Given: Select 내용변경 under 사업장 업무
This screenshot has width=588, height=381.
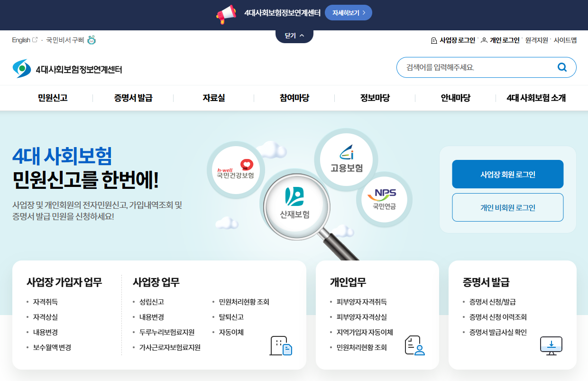Looking at the screenshot, I should tap(152, 317).
